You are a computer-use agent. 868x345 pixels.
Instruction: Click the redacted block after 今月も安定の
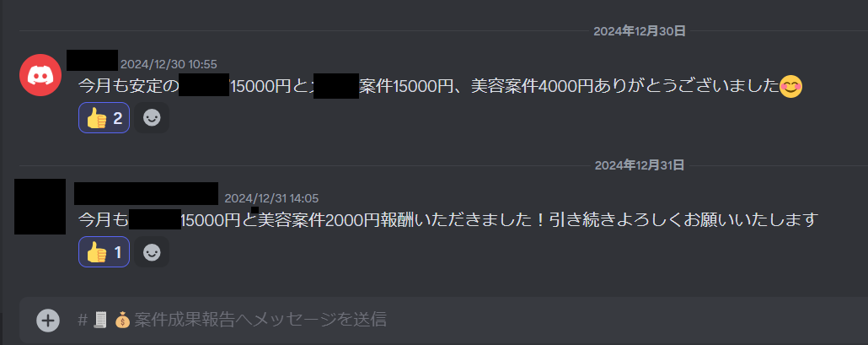[204, 84]
